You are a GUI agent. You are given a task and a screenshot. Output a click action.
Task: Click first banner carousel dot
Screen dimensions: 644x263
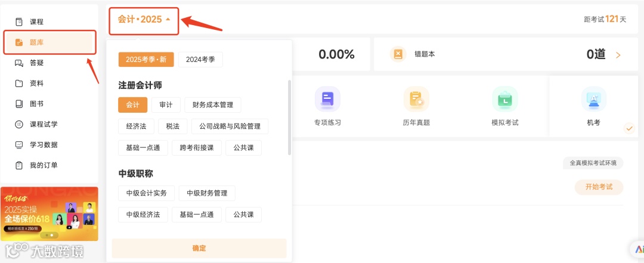[47, 235]
